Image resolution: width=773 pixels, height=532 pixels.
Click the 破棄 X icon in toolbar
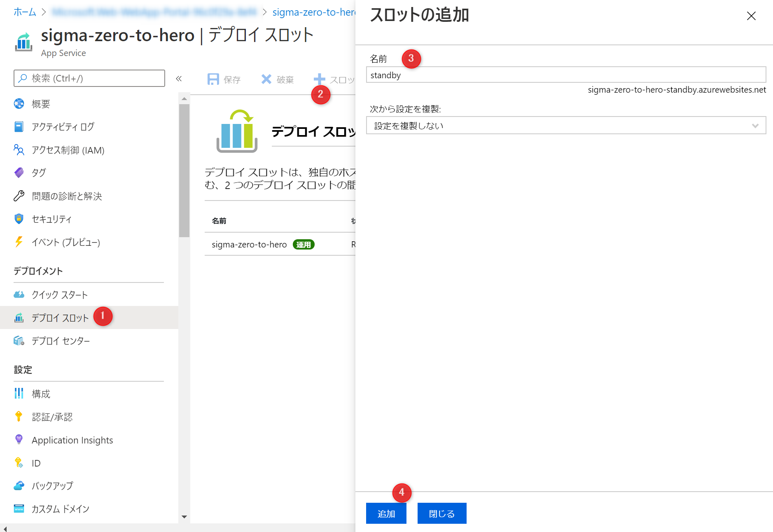tap(266, 79)
